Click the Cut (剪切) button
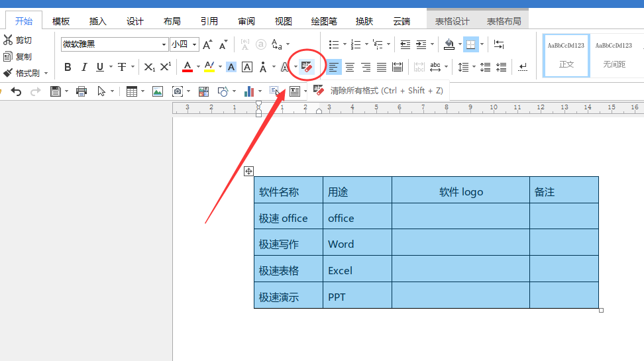Image resolution: width=644 pixels, height=361 pixels. 17,40
